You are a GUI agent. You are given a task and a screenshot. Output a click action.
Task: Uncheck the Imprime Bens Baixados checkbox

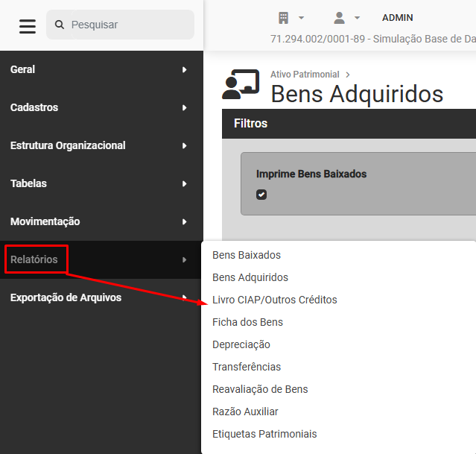pyautogui.click(x=261, y=195)
